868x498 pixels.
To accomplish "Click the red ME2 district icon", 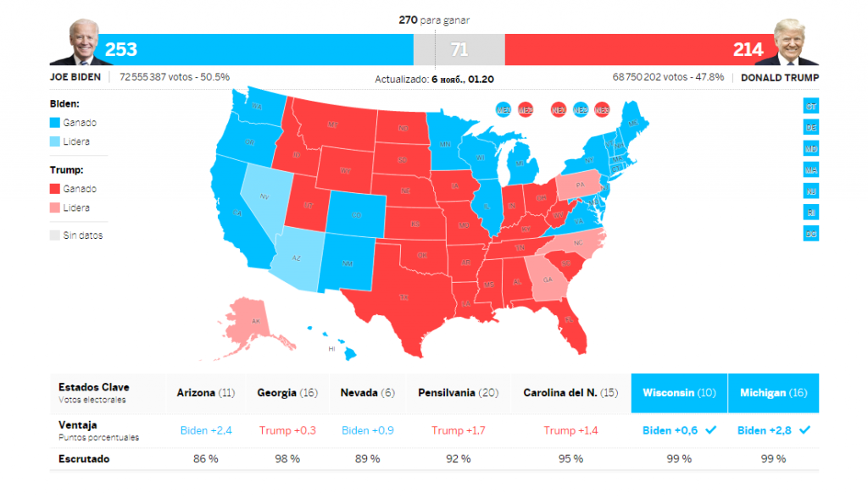I will click(524, 108).
